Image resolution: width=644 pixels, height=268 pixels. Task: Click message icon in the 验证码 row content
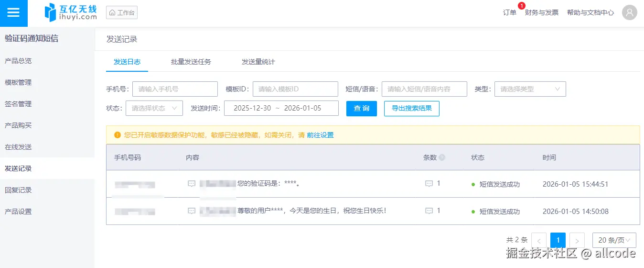pos(192,184)
